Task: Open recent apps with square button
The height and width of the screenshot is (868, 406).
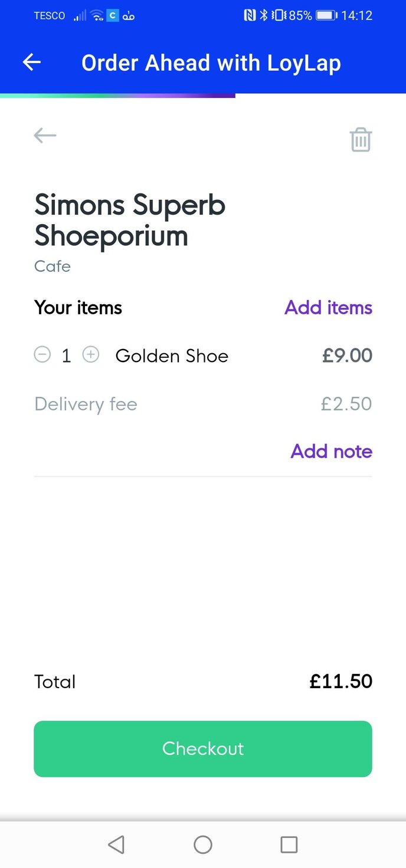Action: tap(289, 844)
